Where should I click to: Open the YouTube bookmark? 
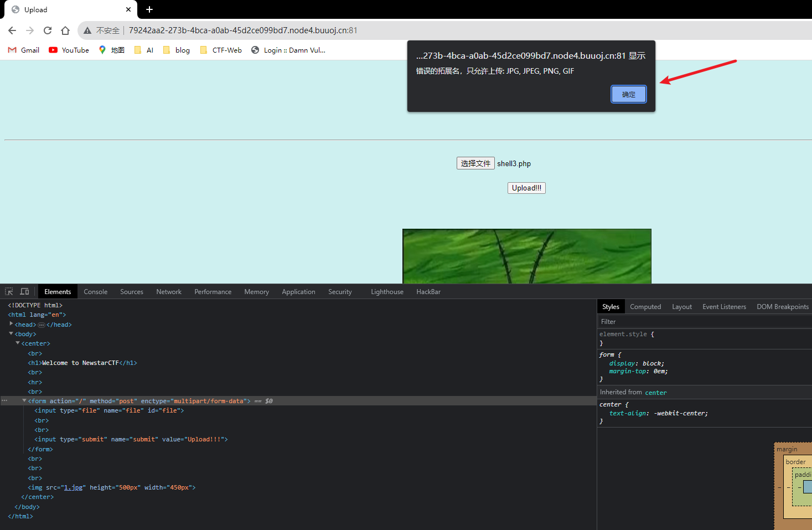coord(69,50)
